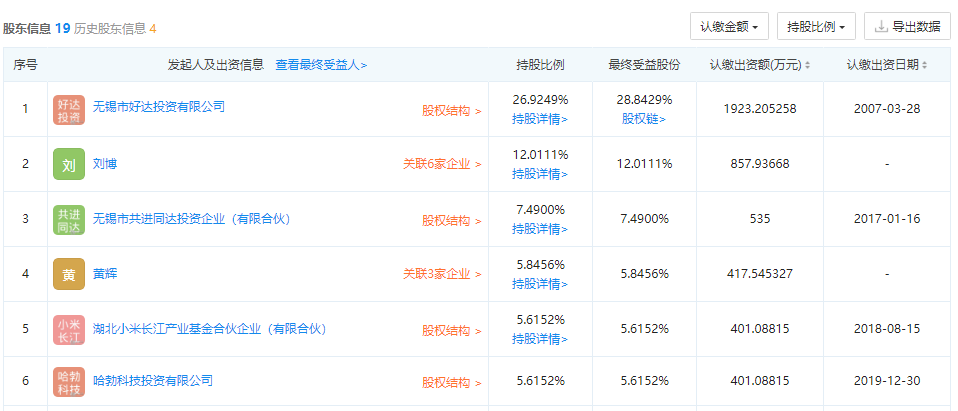View 持股详情 for 黄辉
Viewport: 958px width, 411px height.
540,284
